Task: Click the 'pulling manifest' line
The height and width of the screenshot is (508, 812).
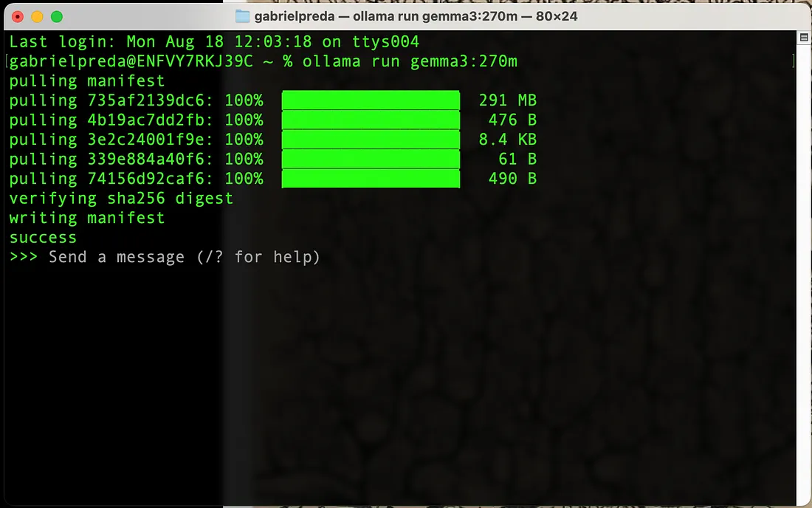Action: click(x=86, y=80)
